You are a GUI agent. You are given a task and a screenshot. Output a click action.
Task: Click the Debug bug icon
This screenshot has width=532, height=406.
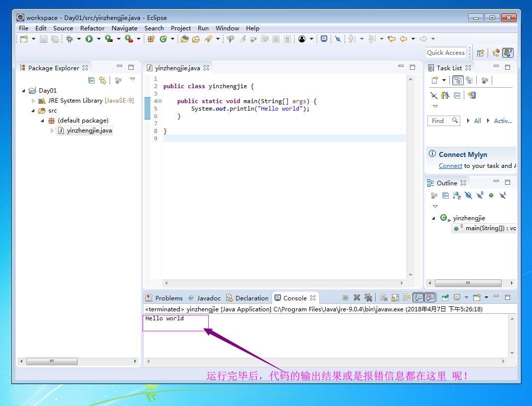click(x=70, y=39)
